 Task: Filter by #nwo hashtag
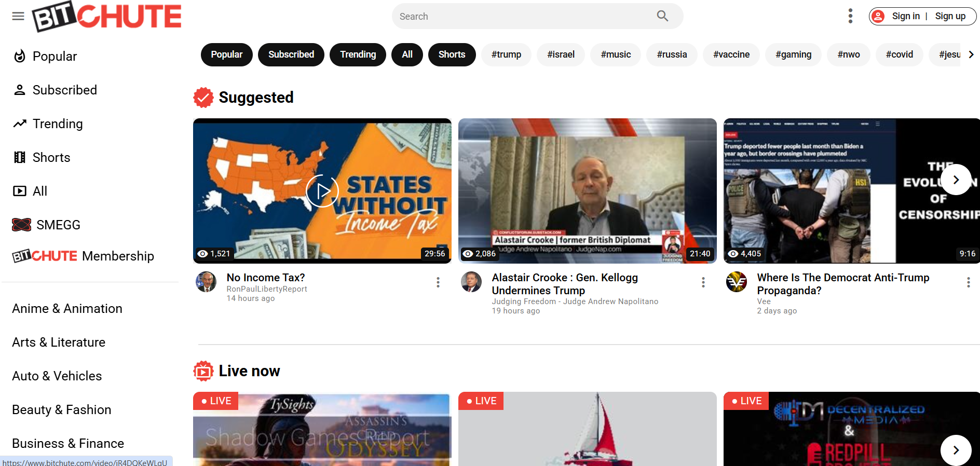[849, 54]
